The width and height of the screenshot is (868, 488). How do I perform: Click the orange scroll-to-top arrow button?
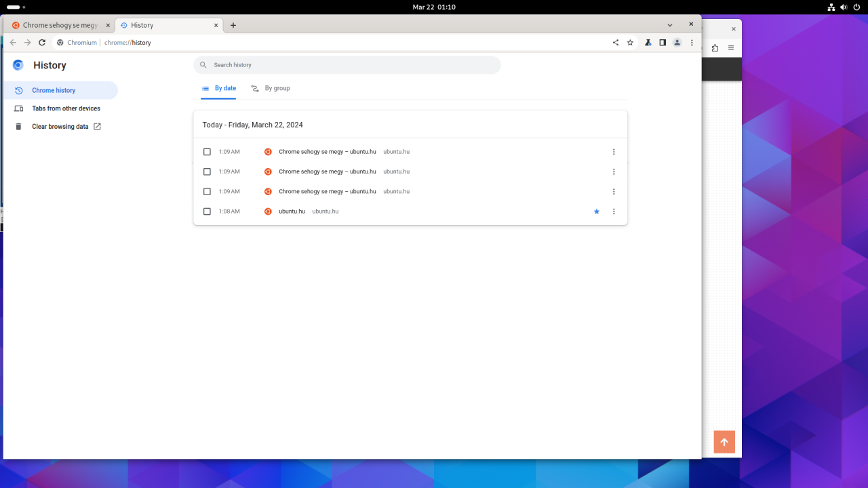point(724,442)
